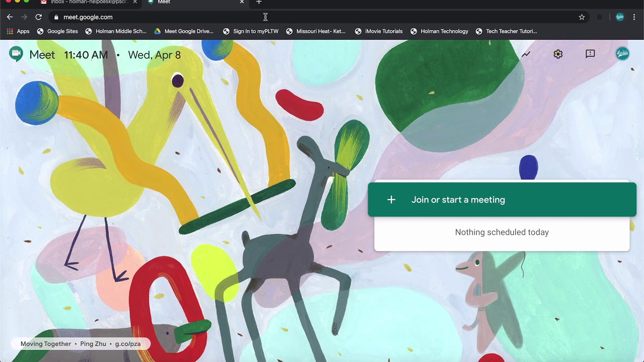Open the Meet Google Drive... bookmark
644x362 pixels.
click(x=184, y=31)
